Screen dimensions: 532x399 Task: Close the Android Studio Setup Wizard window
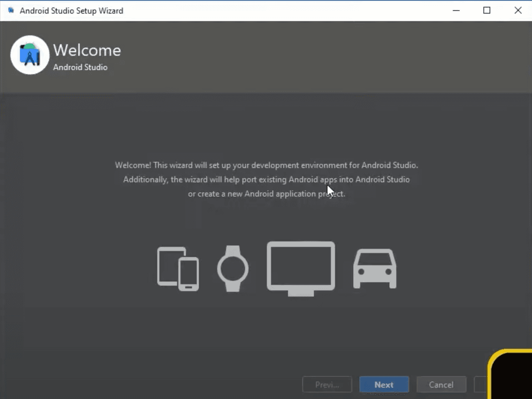point(517,10)
